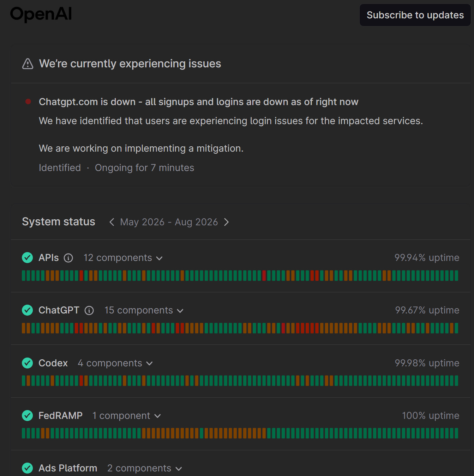Go to next date range after Aug 2026
This screenshot has height=476, width=474.
(x=227, y=222)
